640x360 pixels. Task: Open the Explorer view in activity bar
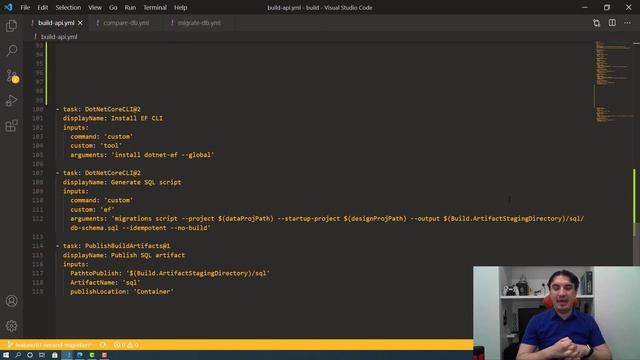pos(11,26)
